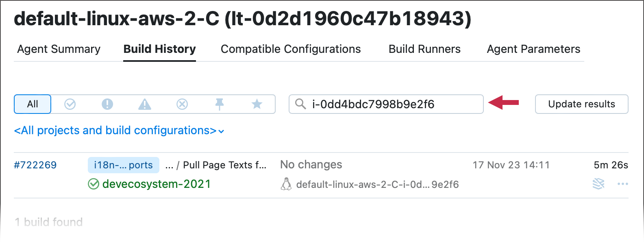This screenshot has width=644, height=244.
Task: Open build #722269 details
Action: click(x=35, y=165)
